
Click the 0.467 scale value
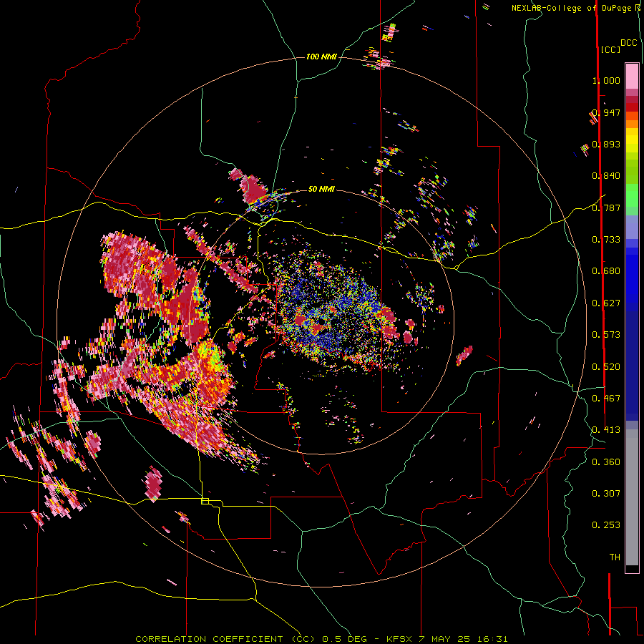[606, 399]
